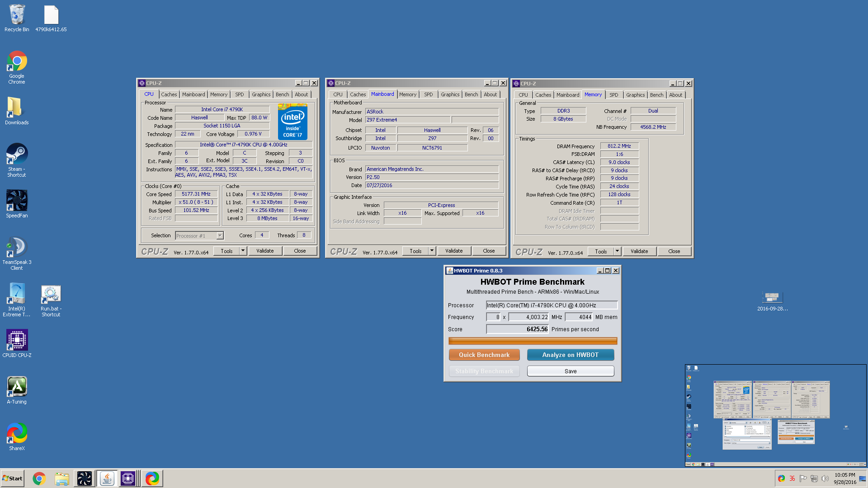Viewport: 868px width, 488px height.
Task: Open the Processor #1 selection combo box
Action: (199, 235)
